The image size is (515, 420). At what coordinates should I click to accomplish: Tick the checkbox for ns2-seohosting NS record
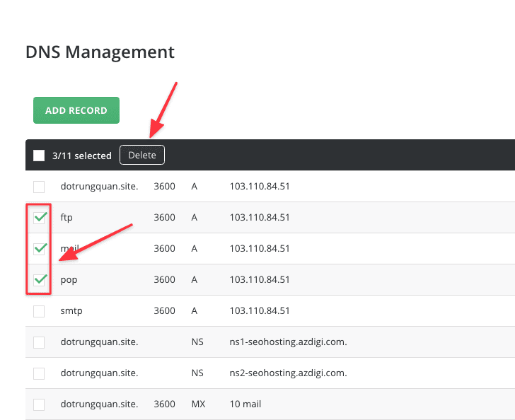[39, 373]
